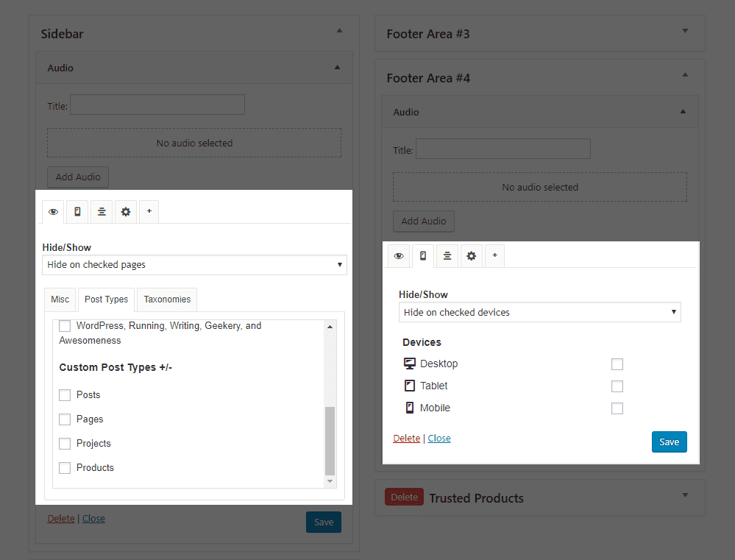Screen dimensions: 735x560
Task: Enable the Posts checkbox under Custom Post Types
Action: point(64,394)
